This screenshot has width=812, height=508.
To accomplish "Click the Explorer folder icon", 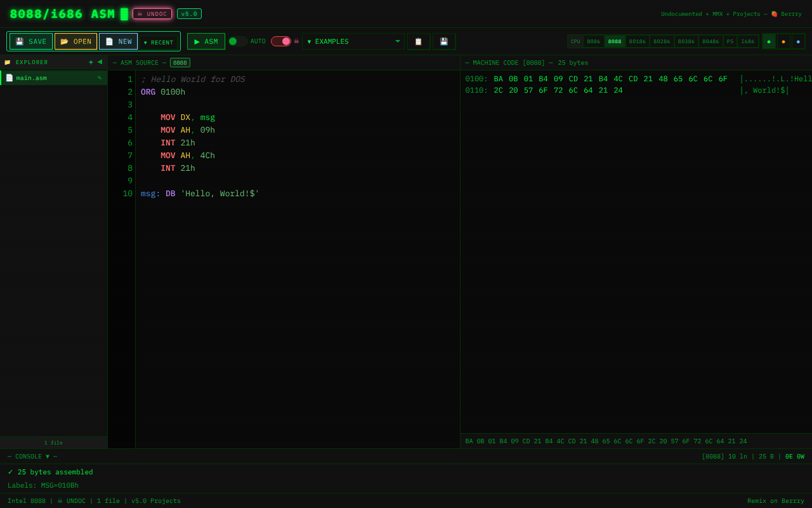I will 8,62.
